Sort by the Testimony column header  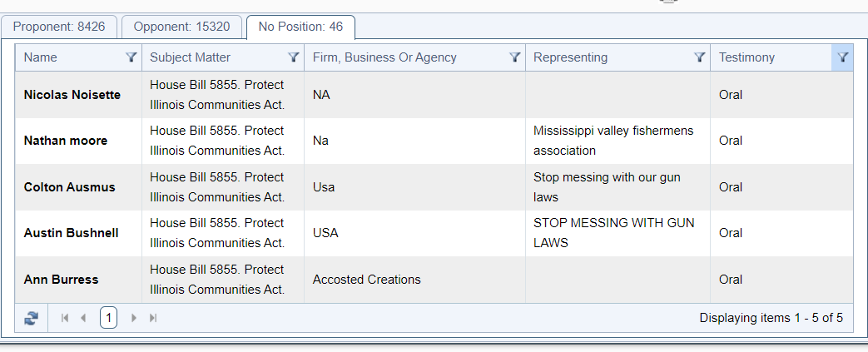pos(746,57)
